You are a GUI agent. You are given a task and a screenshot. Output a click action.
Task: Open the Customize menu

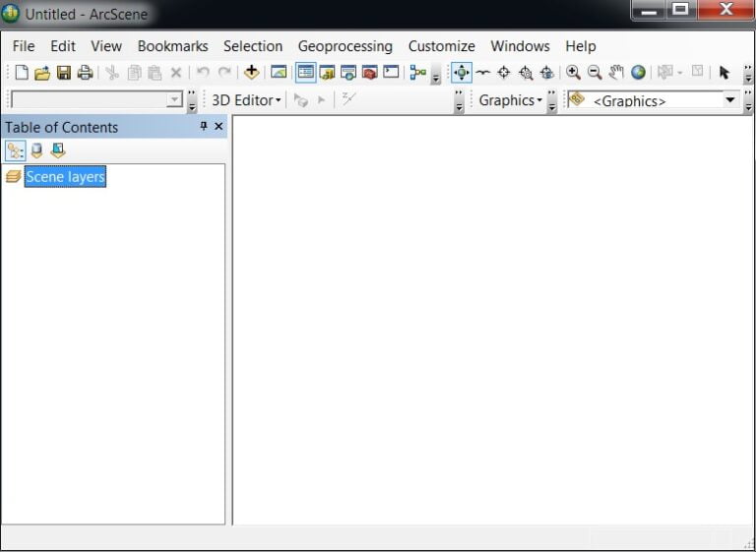[441, 46]
